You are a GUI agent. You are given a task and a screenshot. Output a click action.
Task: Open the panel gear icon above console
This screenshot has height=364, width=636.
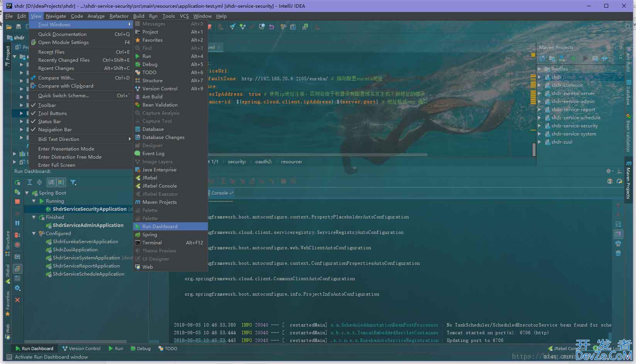click(609, 171)
